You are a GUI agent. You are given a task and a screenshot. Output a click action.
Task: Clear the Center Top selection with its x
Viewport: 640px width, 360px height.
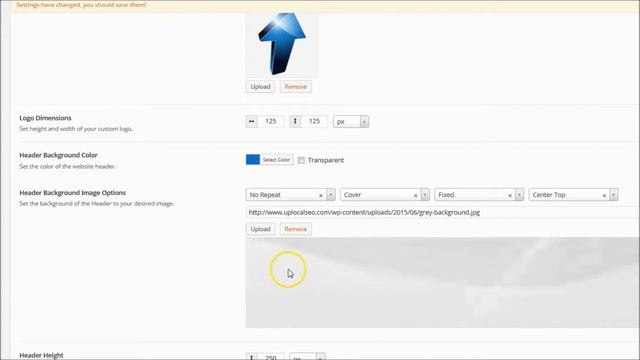[604, 196]
